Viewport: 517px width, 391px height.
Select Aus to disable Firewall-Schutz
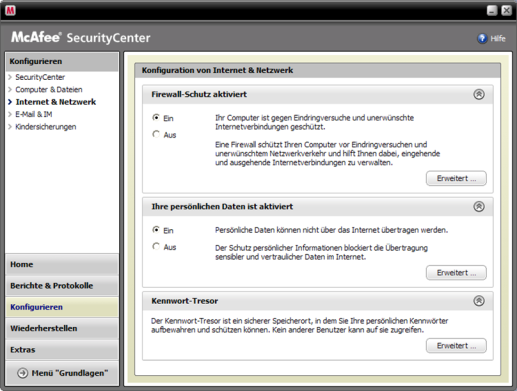pos(156,134)
